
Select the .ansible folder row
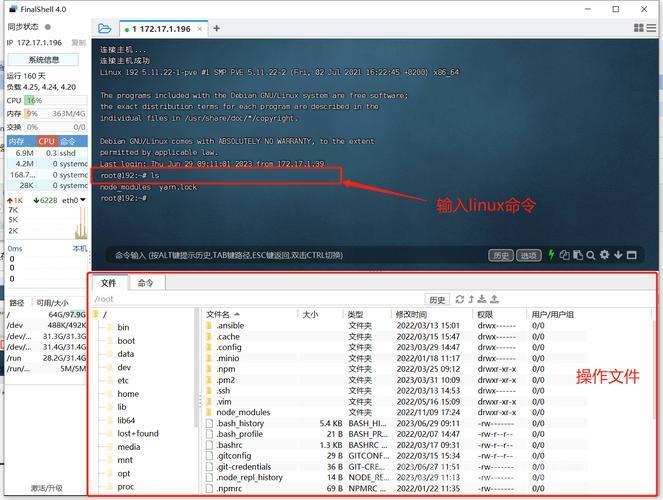coord(395,325)
